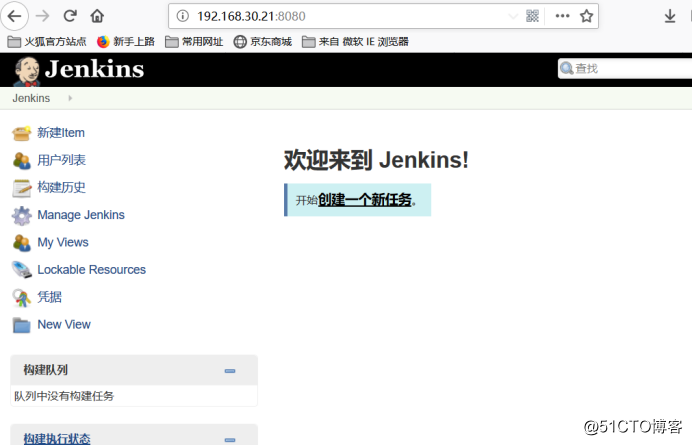Click the QR code icon in address bar
This screenshot has width=692, height=445.
tap(532, 16)
